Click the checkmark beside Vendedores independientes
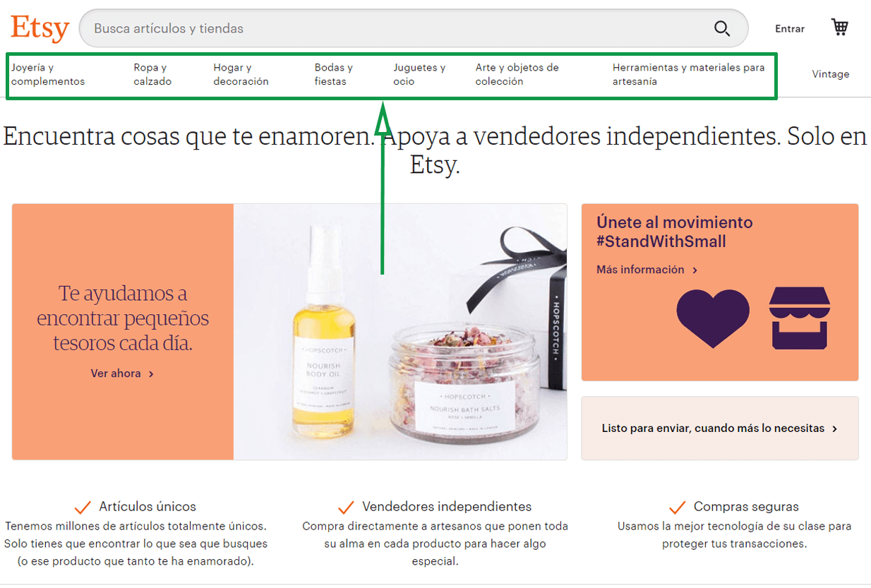Image resolution: width=871 pixels, height=588 pixels. tap(346, 507)
